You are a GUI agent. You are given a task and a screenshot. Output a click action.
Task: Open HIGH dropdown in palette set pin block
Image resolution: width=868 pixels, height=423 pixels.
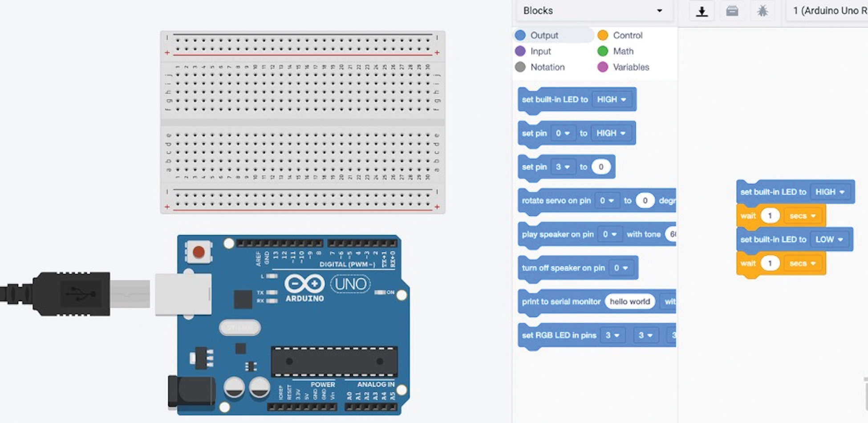point(611,133)
